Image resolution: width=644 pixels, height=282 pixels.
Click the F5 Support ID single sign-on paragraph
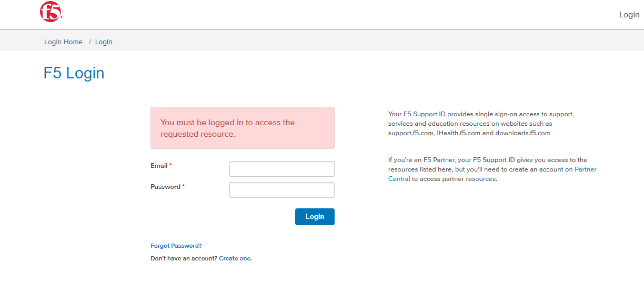point(480,124)
